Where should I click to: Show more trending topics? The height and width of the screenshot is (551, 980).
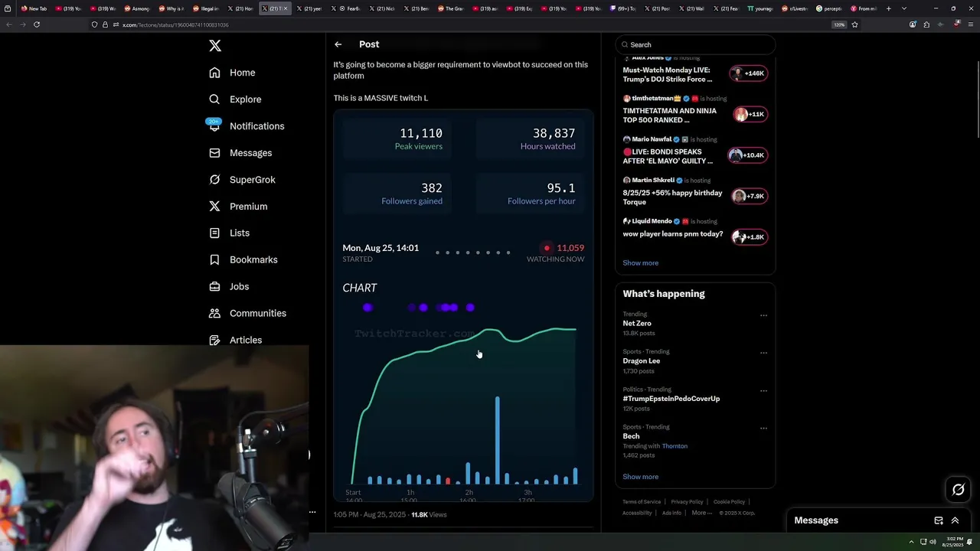(640, 477)
